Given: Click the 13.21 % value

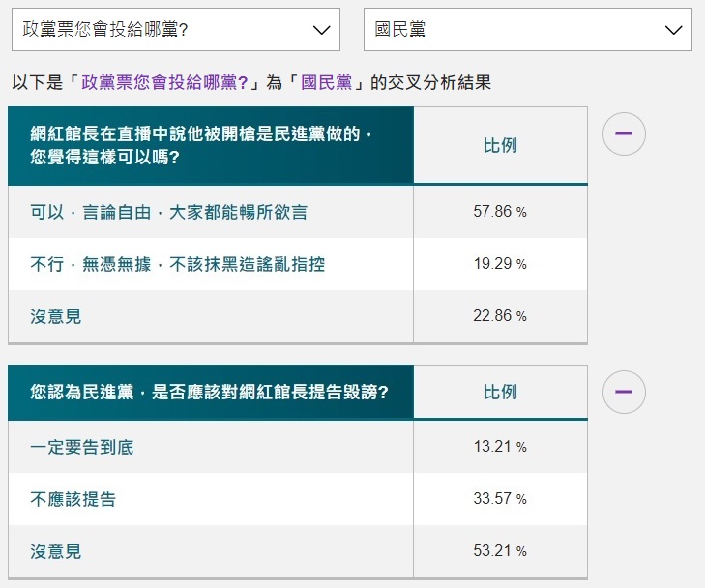Looking at the screenshot, I should [500, 447].
